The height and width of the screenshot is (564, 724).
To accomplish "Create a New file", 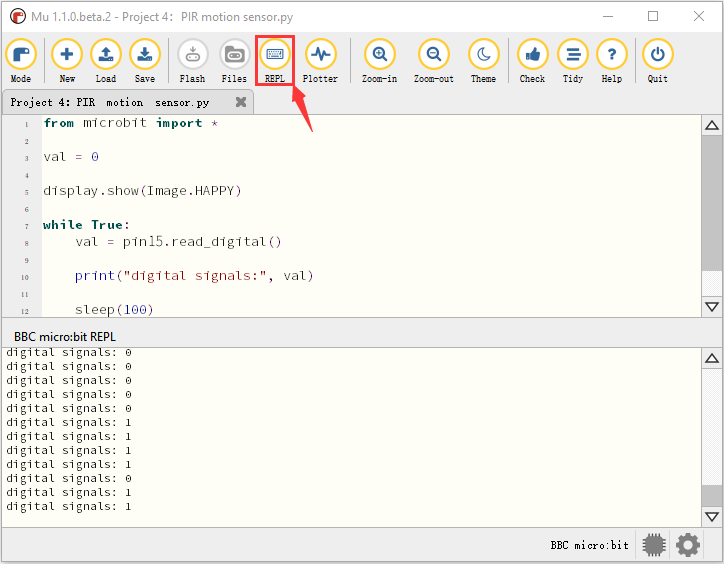I will point(67,61).
